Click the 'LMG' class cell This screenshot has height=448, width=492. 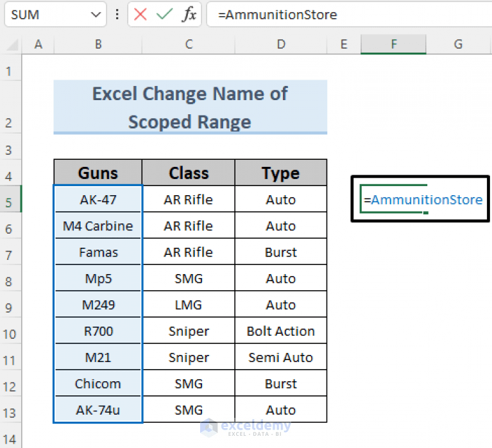[188, 304]
